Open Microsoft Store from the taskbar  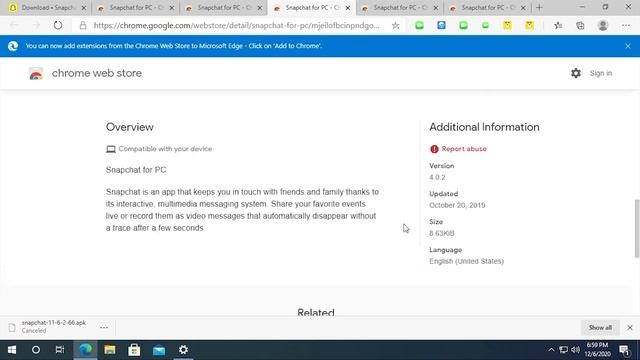pyautogui.click(x=134, y=350)
